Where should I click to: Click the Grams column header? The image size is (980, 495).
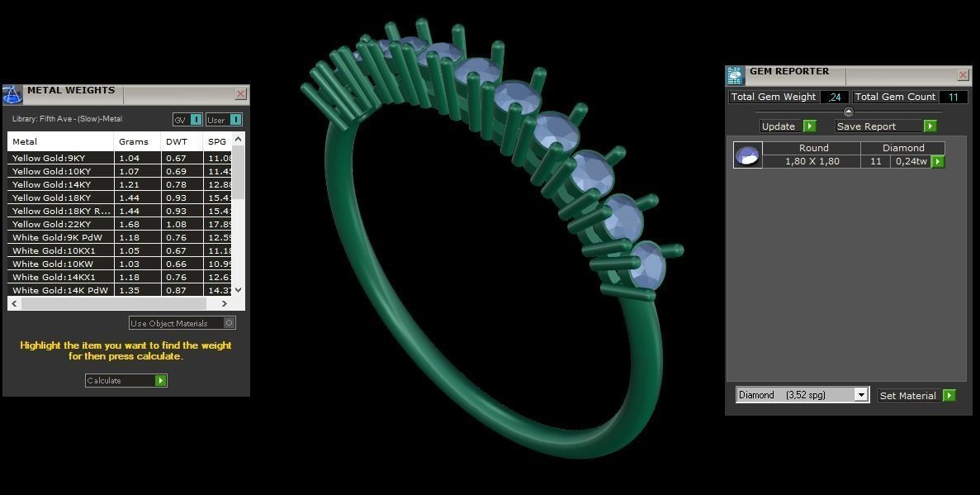(137, 141)
